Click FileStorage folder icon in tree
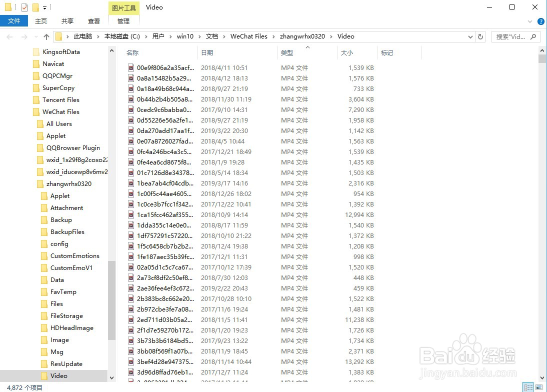 (x=44, y=316)
